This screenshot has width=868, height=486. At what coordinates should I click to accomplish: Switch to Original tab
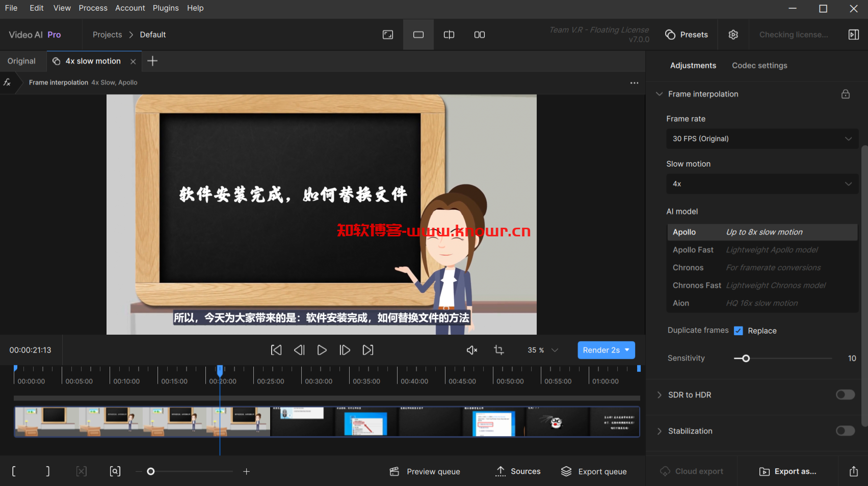pos(21,61)
